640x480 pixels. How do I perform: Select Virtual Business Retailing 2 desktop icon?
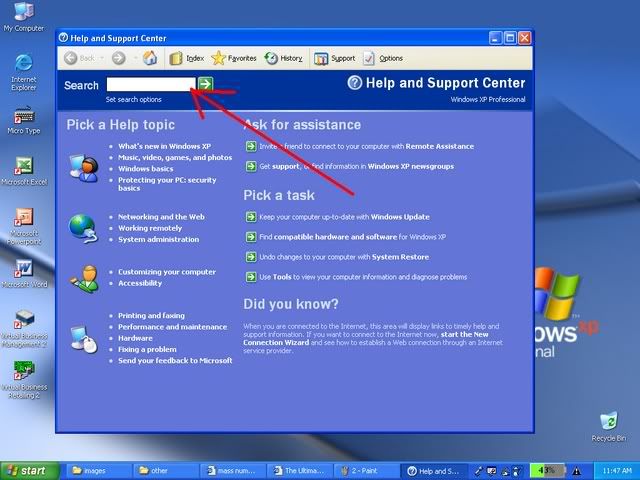click(x=24, y=380)
